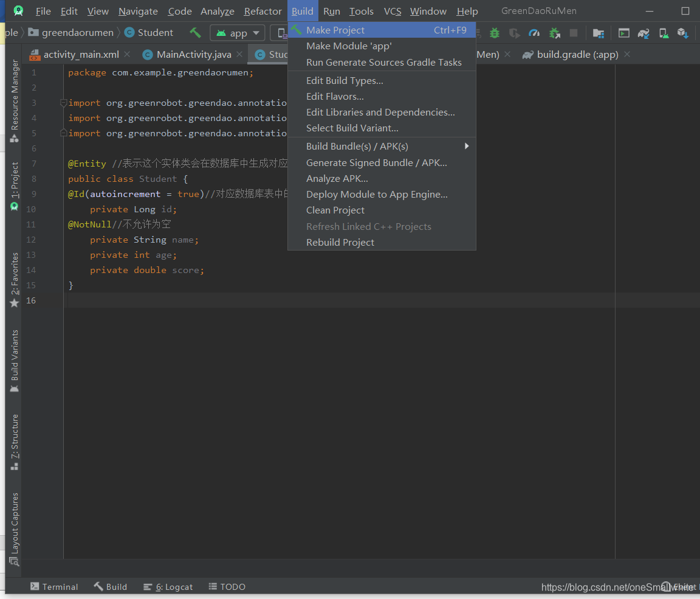
Task: Collapse the imports fold marker at line 3
Action: click(63, 103)
